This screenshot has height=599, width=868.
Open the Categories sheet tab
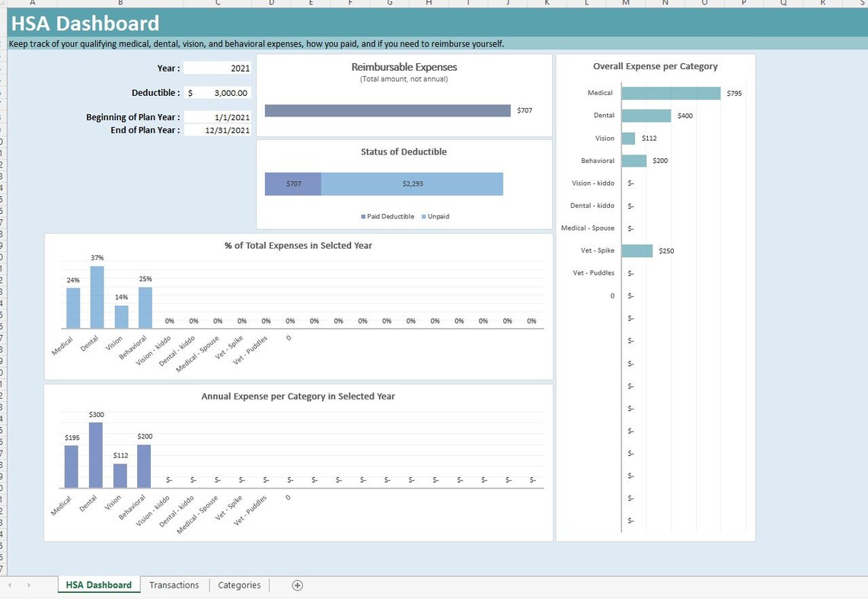[238, 585]
